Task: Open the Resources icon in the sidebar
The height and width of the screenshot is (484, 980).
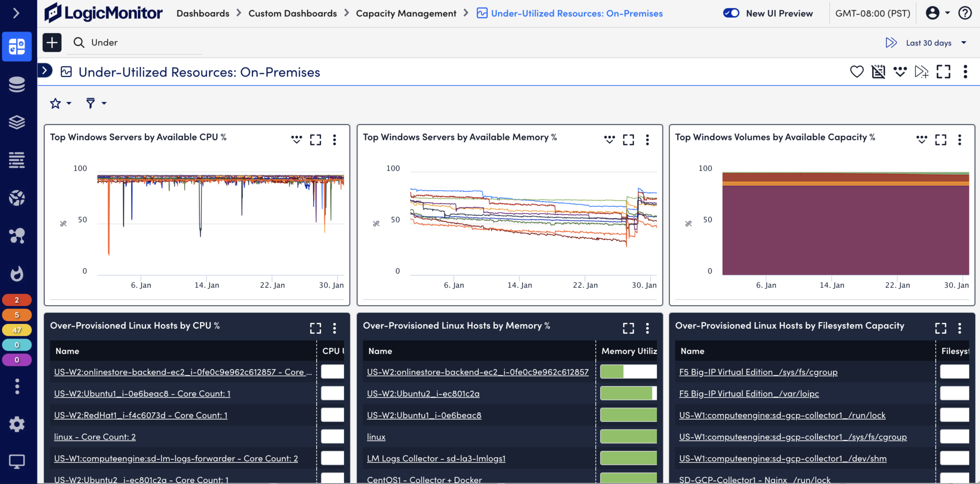Action: pyautogui.click(x=17, y=84)
